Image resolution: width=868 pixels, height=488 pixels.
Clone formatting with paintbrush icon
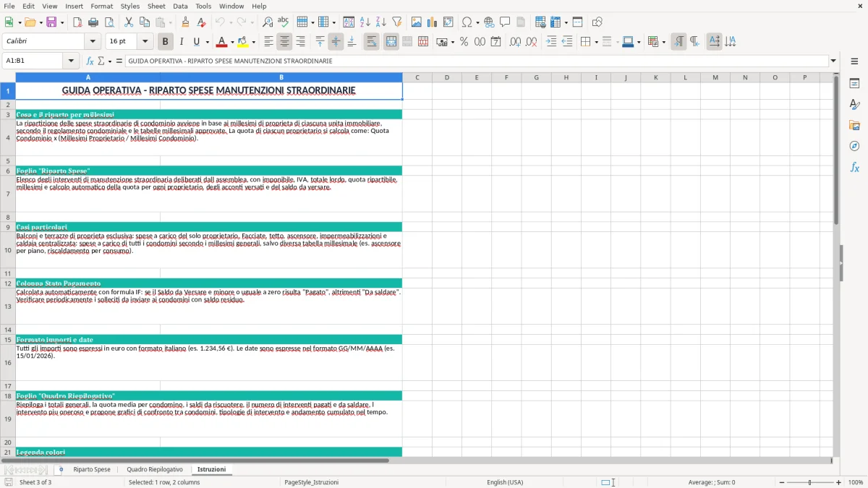point(186,22)
